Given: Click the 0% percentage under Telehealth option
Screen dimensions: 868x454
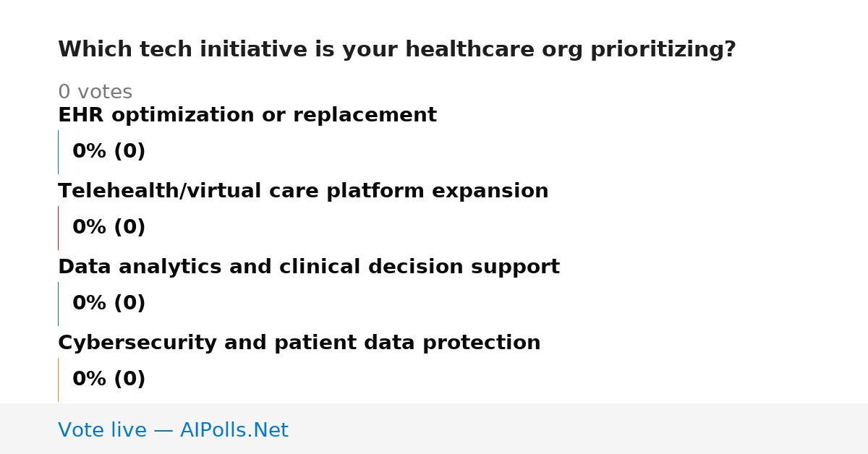Looking at the screenshot, I should click(90, 228).
